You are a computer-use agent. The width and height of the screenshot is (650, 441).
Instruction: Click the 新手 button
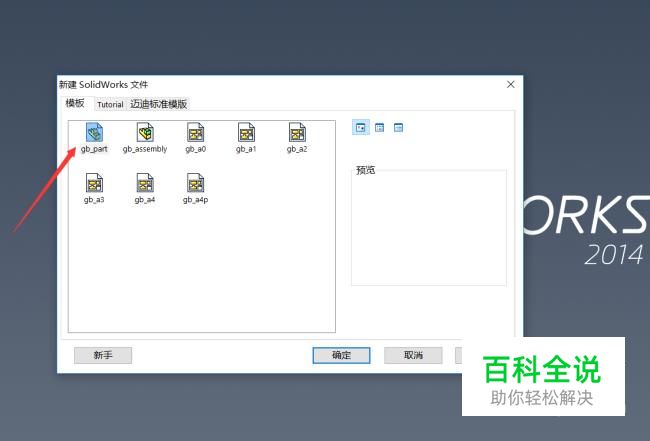point(103,355)
